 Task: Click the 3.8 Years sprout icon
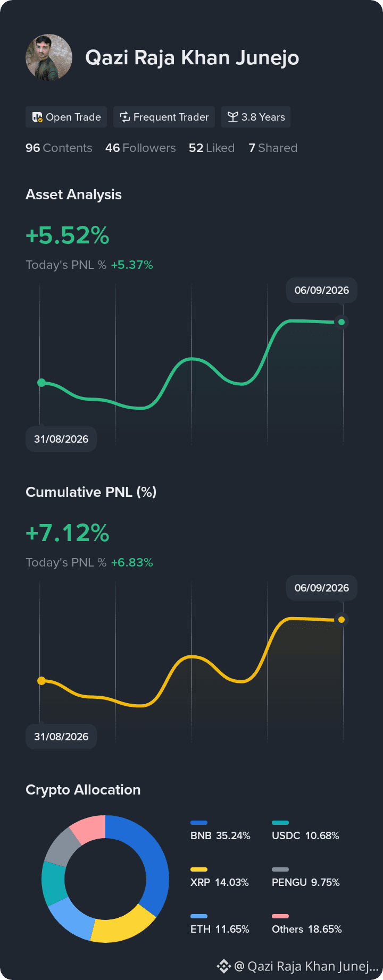[232, 117]
